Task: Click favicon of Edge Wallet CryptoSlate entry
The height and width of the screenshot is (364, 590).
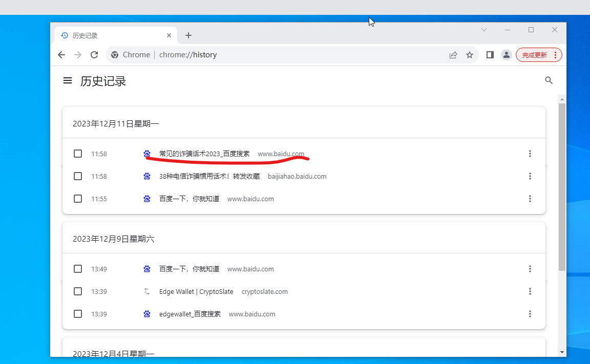Action: pos(147,291)
